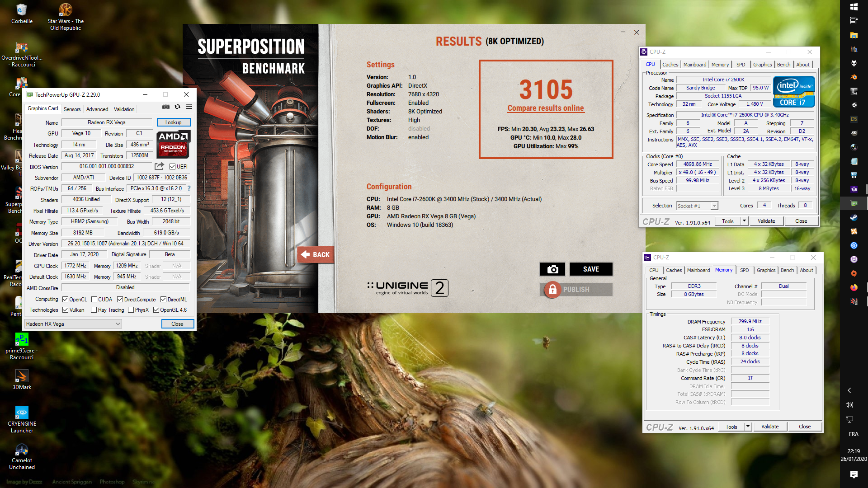Open the Windows Start menu
Image resolution: width=868 pixels, height=488 pixels.
854,7
